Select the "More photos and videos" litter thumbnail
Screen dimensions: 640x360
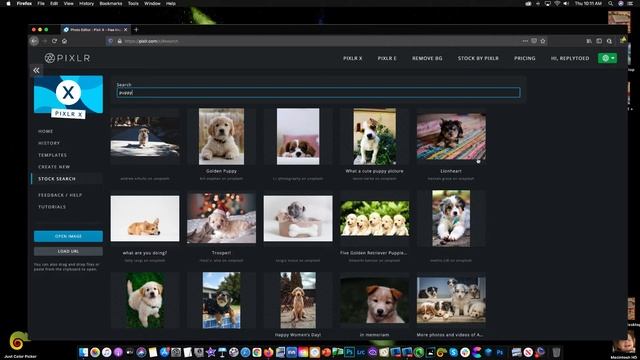pyautogui.click(x=451, y=300)
